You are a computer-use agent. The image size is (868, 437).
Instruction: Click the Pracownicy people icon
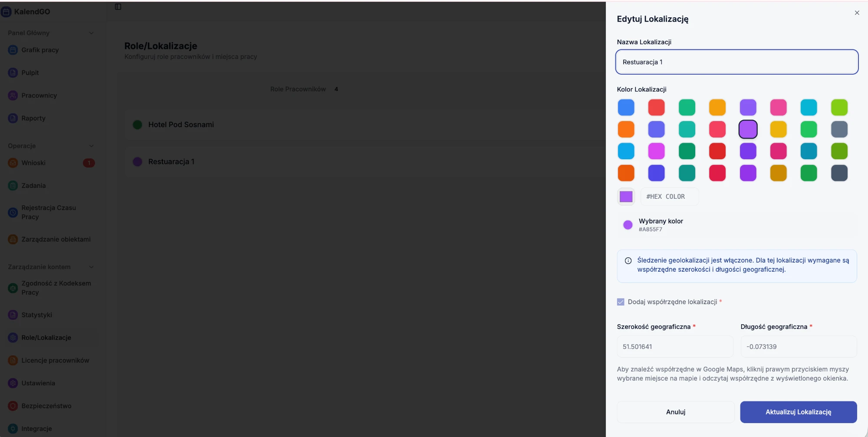[13, 95]
